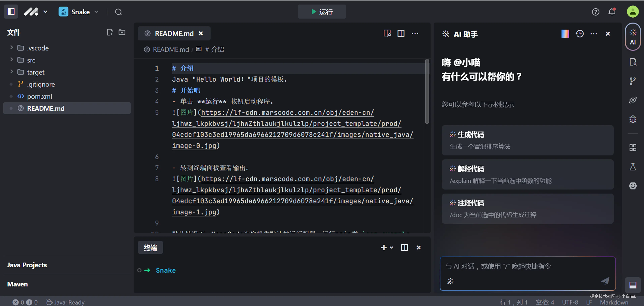644x306 pixels.
Task: Open AI chat history icon
Action: tap(579, 34)
